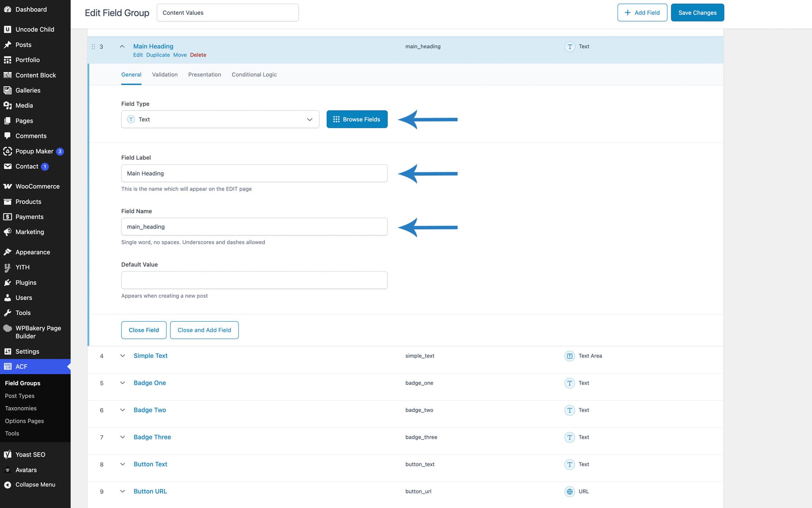812x508 pixels.
Task: Collapse the sidebar menu
Action: pyautogui.click(x=35, y=485)
